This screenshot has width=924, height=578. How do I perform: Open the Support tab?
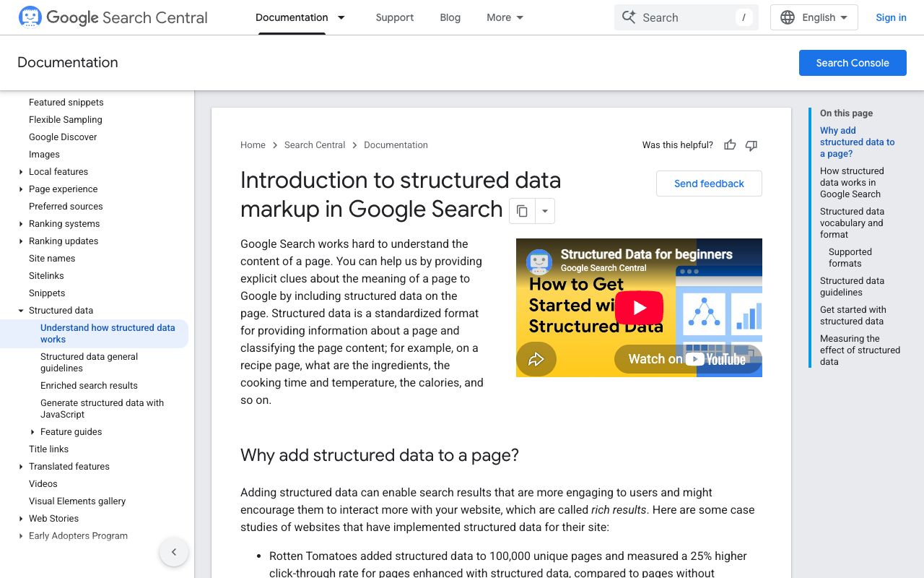(x=395, y=17)
